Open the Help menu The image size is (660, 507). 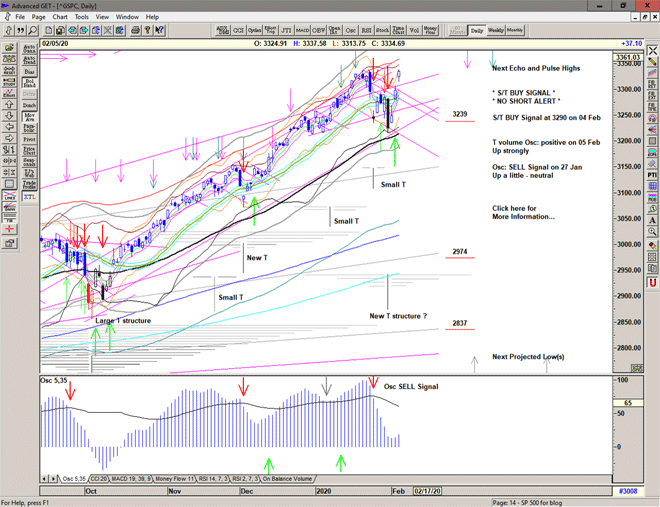(x=152, y=17)
